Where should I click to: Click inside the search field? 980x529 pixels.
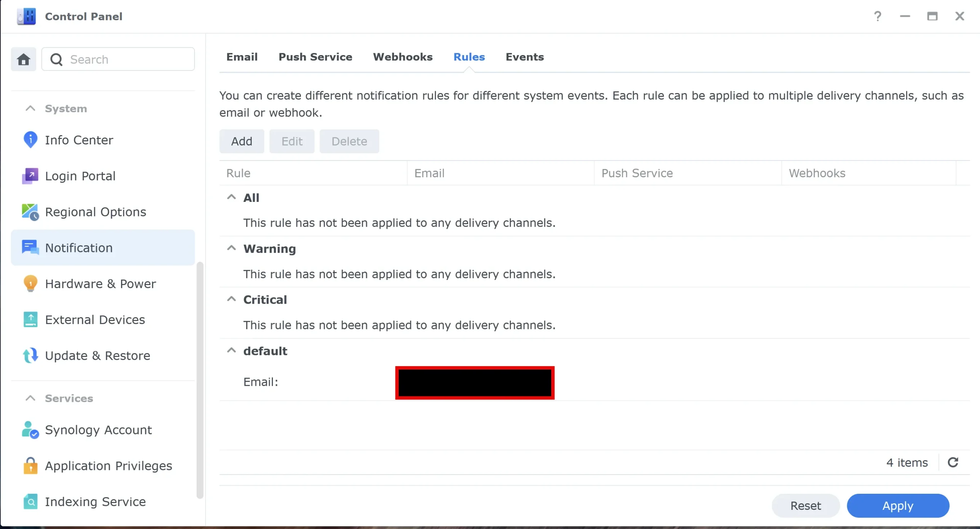119,59
